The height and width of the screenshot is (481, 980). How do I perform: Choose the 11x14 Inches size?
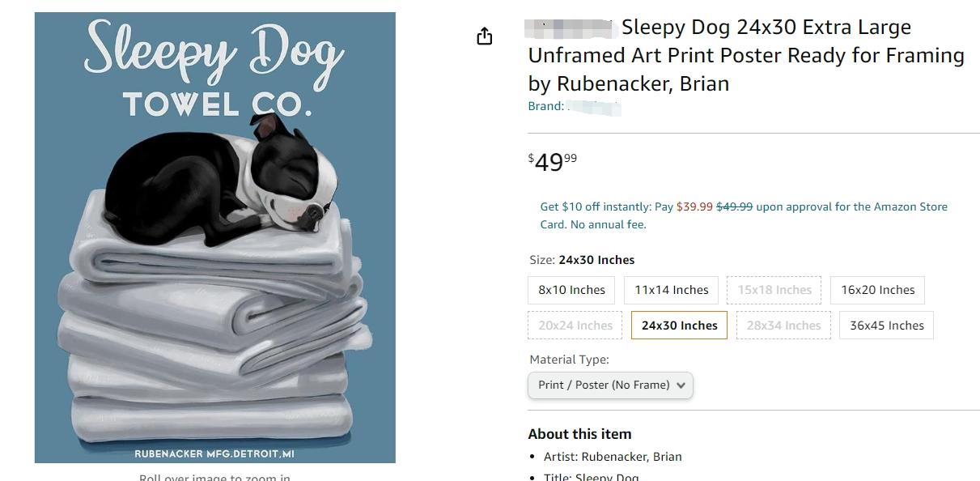pos(671,290)
